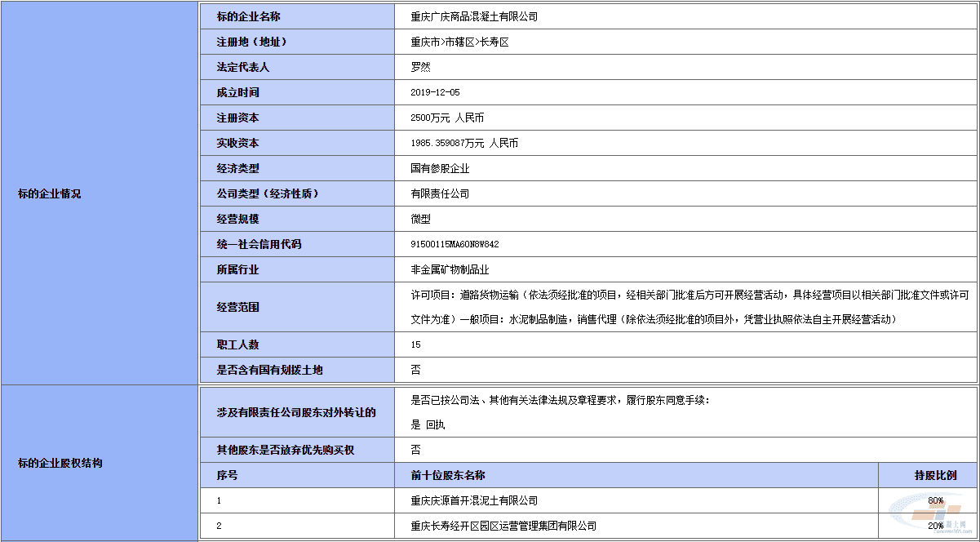Viewport: 980px width, 542px height.
Task: Click the 持股比例 column header
Action: [934, 475]
